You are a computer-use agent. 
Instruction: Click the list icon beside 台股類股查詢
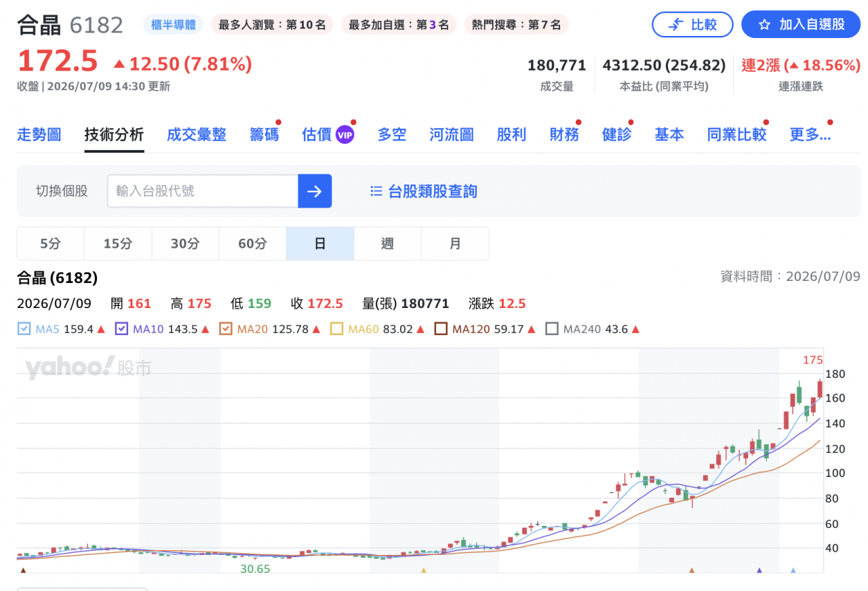[376, 191]
